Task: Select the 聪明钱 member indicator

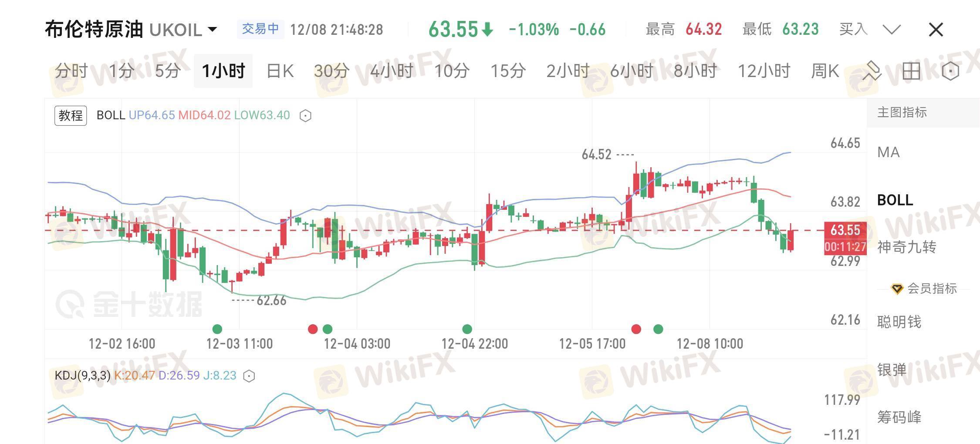Action: (x=899, y=322)
